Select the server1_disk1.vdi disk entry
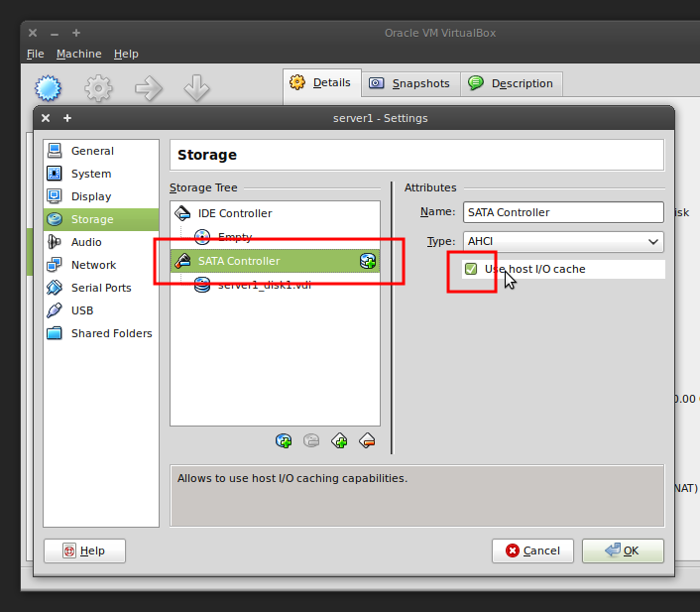Screen dimensions: 700x612 [275, 285]
